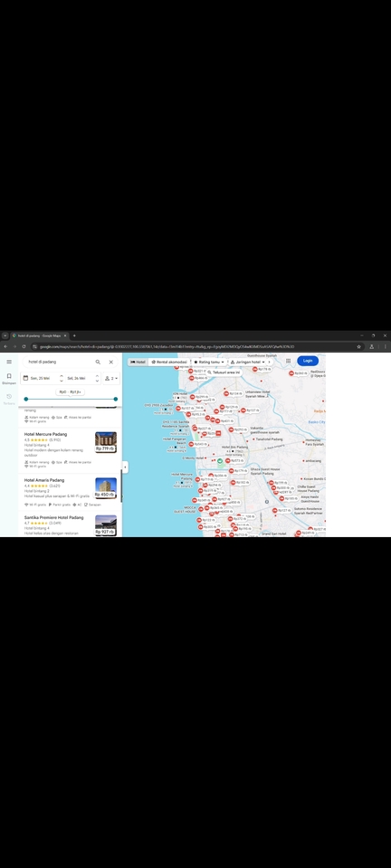The width and height of the screenshot is (391, 868).
Task: Open the Google apps grid icon
Action: pos(288,361)
